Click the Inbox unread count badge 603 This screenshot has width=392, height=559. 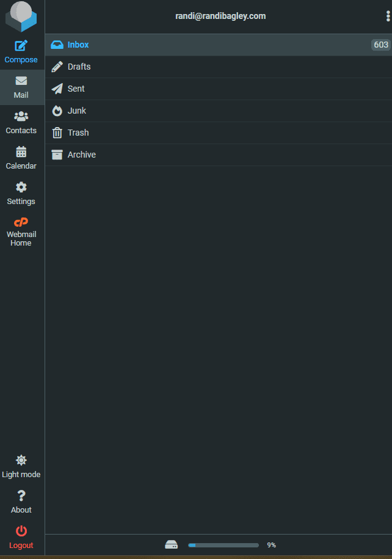coord(380,45)
